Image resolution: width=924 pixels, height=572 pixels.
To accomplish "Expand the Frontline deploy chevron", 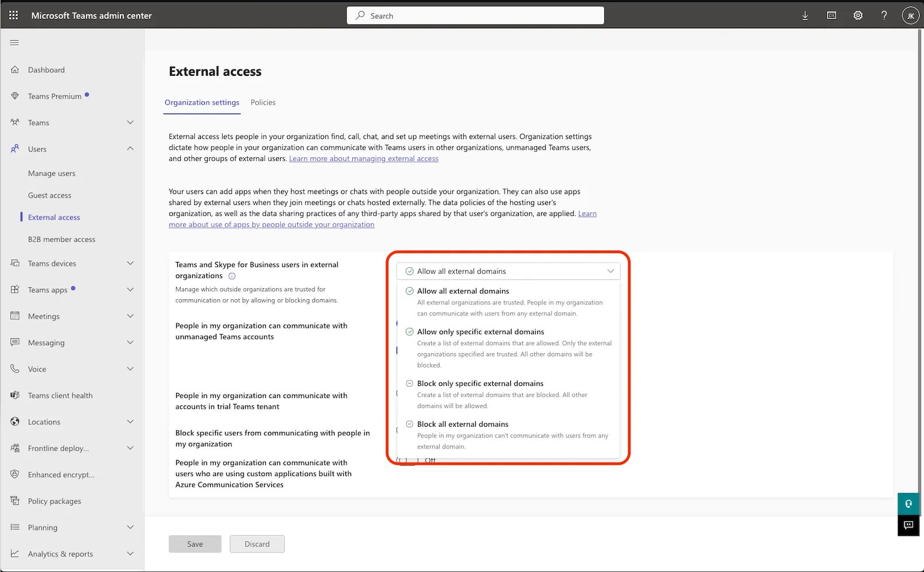I will [x=130, y=448].
